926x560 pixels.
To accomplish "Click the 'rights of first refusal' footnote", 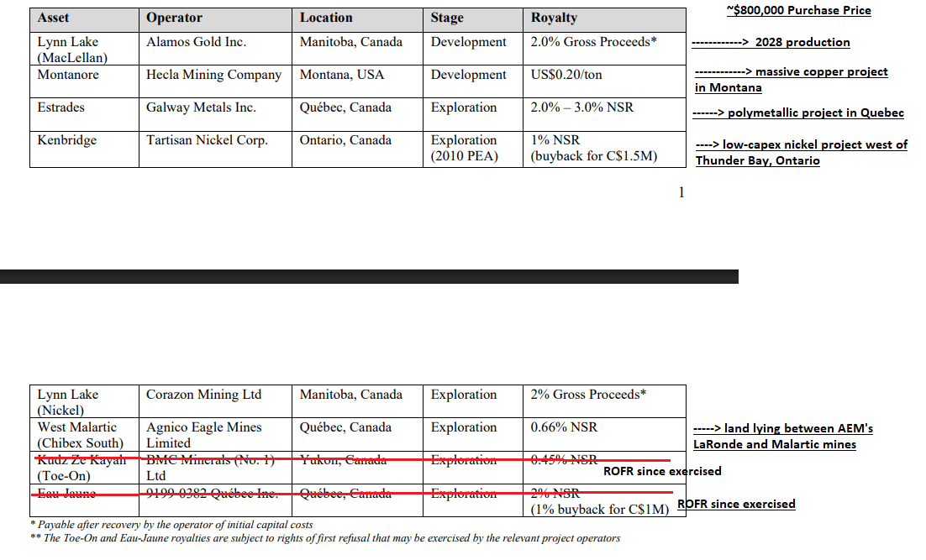I will pyautogui.click(x=325, y=538).
